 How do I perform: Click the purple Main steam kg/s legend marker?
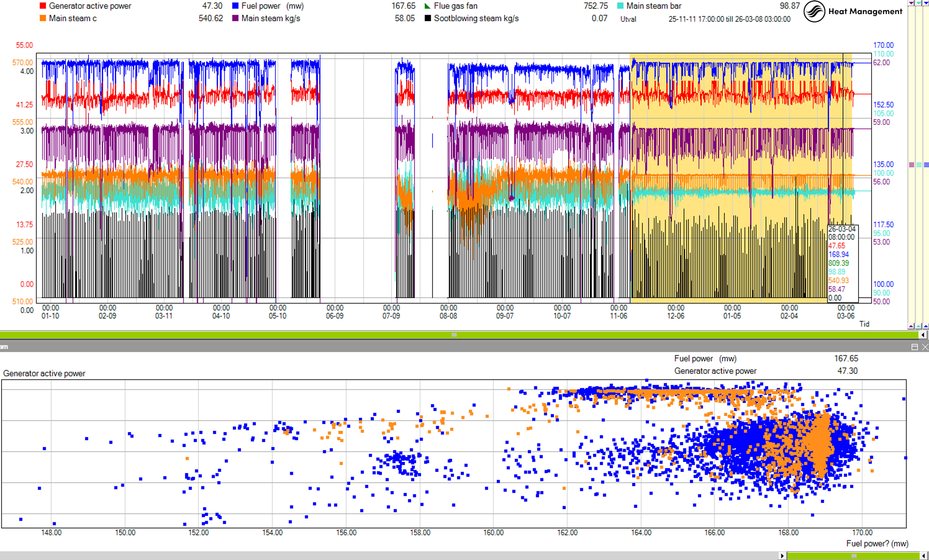pyautogui.click(x=235, y=18)
